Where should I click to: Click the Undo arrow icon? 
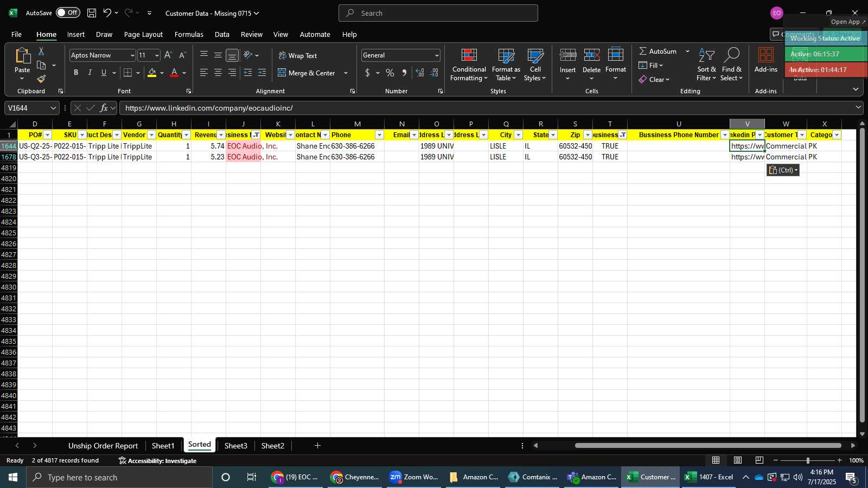click(107, 13)
